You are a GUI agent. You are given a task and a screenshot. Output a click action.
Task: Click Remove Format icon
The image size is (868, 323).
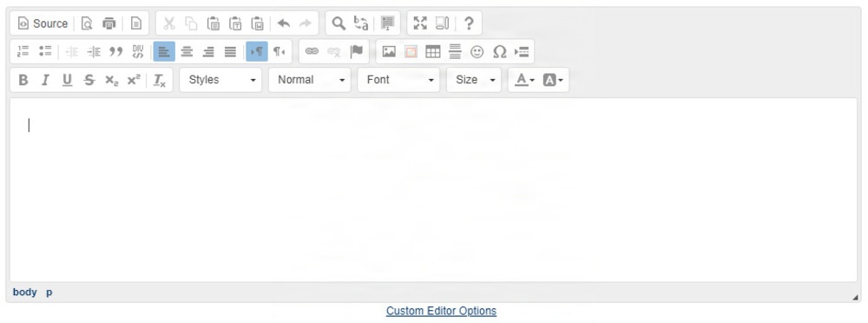pos(160,80)
